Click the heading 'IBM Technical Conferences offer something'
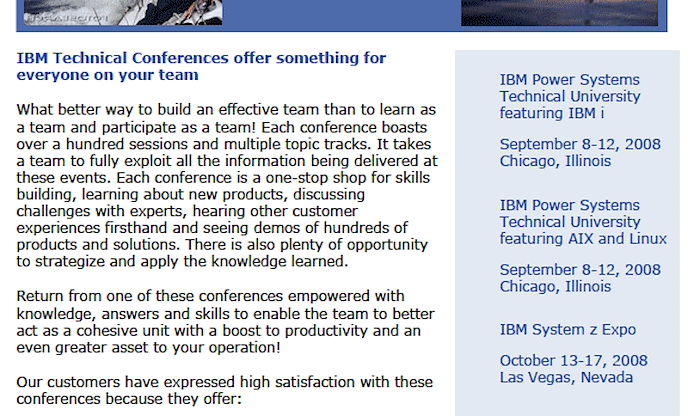Image resolution: width=700 pixels, height=416 pixels. [x=201, y=58]
